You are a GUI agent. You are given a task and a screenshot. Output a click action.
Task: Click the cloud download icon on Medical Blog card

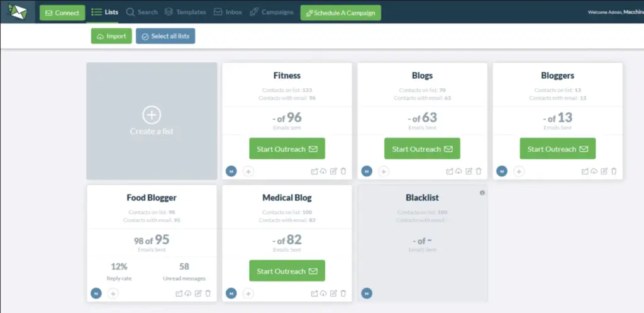(323, 293)
